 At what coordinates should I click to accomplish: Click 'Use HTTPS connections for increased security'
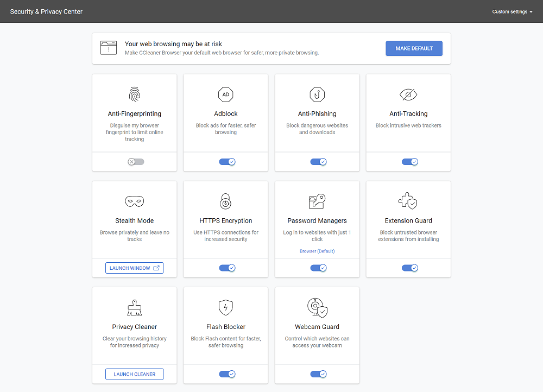[x=226, y=236]
